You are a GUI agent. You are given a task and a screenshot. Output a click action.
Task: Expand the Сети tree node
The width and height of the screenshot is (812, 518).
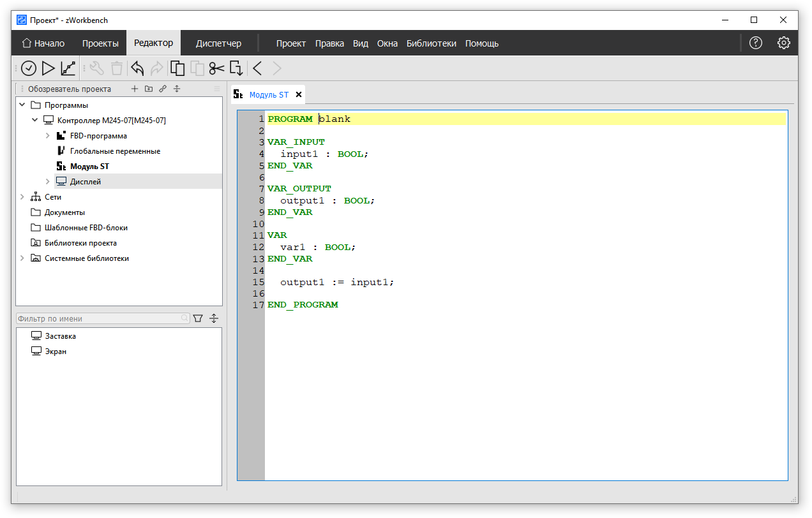[22, 197]
